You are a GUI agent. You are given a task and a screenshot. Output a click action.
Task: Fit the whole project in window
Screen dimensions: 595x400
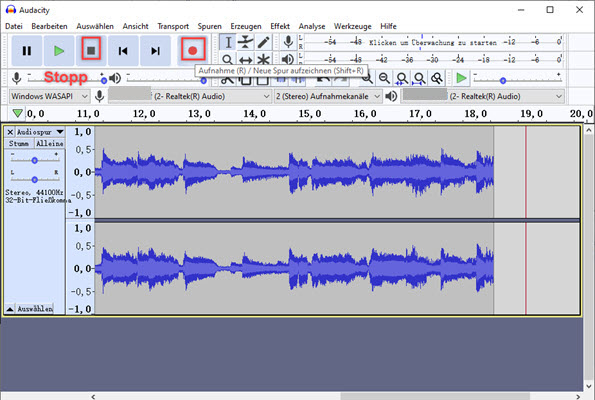tap(419, 78)
